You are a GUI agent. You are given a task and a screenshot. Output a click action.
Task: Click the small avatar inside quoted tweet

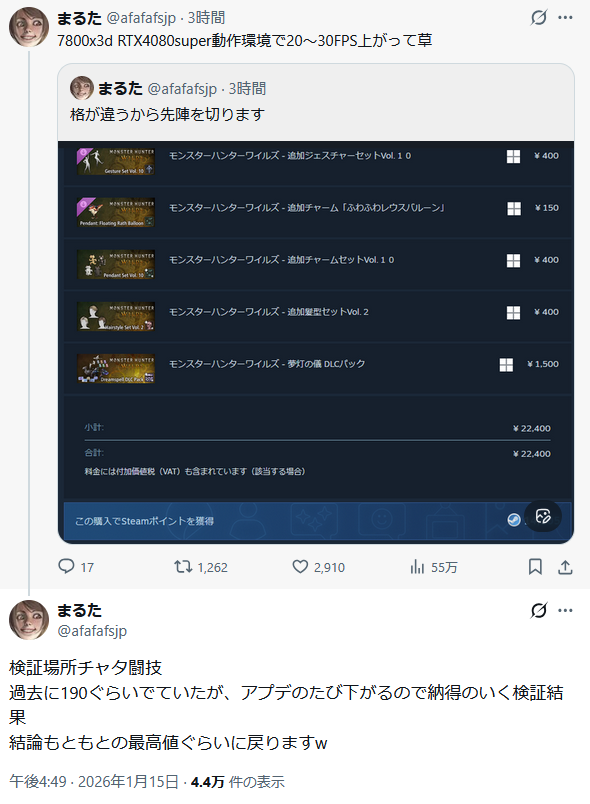[82, 88]
